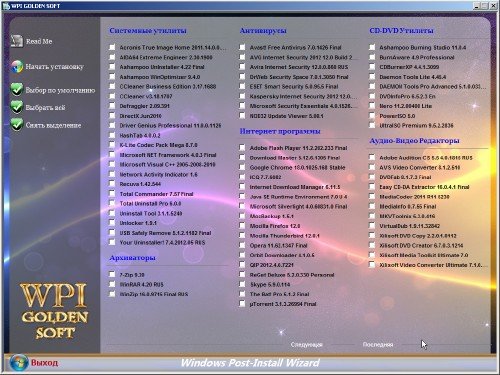Viewport: 500px width, 375px height.
Task: Check Ashampoo Burning Studio checkbox
Action: (372, 47)
